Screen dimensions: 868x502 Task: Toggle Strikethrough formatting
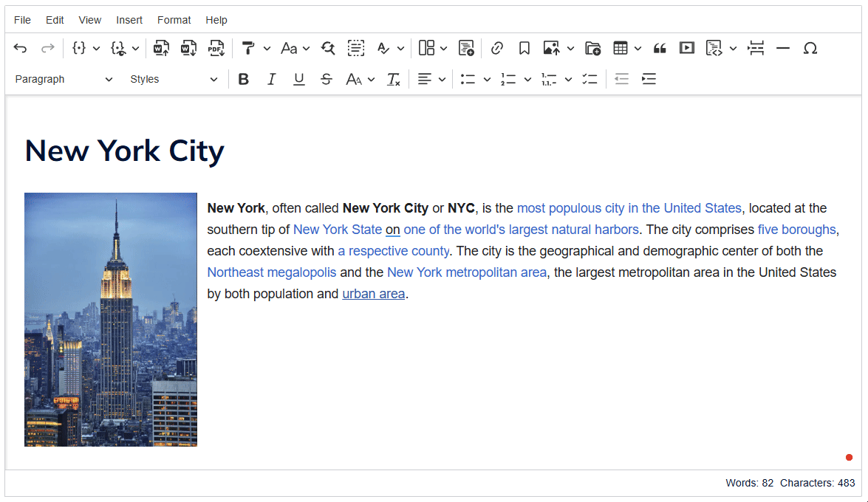(x=326, y=80)
